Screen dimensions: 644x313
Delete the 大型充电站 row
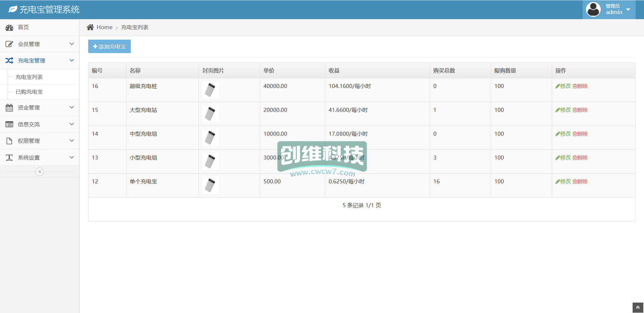tap(580, 110)
